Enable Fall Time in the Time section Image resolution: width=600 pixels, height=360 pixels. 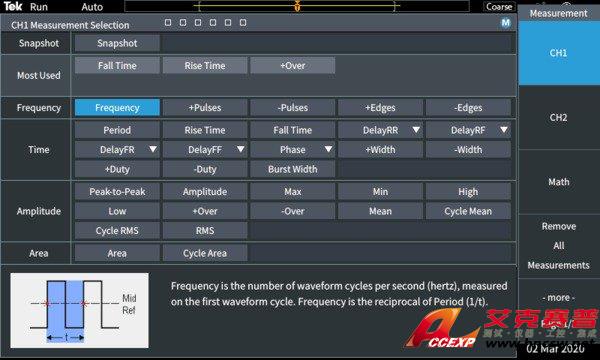click(293, 130)
